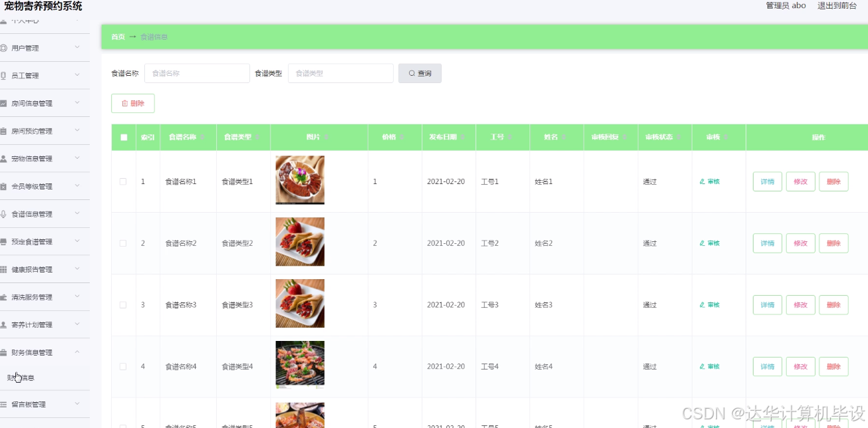The width and height of the screenshot is (868, 428).
Task: Collapse the 财务信息管理 chevron
Action: (x=77, y=352)
